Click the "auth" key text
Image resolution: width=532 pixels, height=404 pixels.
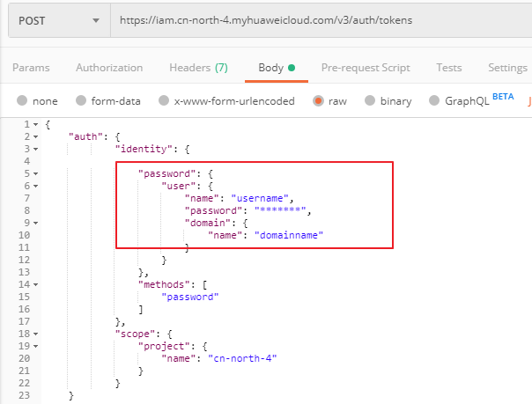coord(85,136)
